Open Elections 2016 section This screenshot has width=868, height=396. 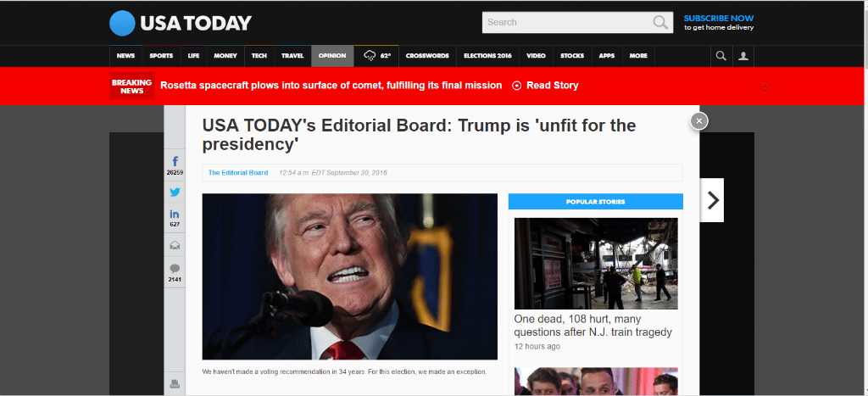tap(487, 56)
